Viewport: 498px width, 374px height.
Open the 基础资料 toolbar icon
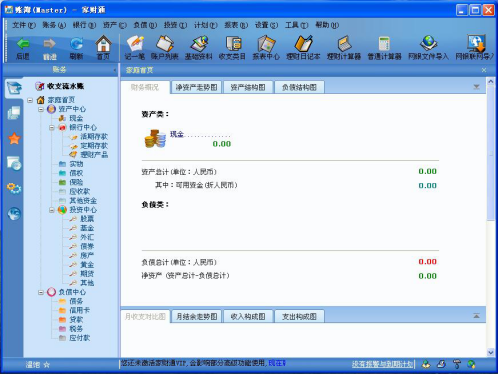coord(199,44)
